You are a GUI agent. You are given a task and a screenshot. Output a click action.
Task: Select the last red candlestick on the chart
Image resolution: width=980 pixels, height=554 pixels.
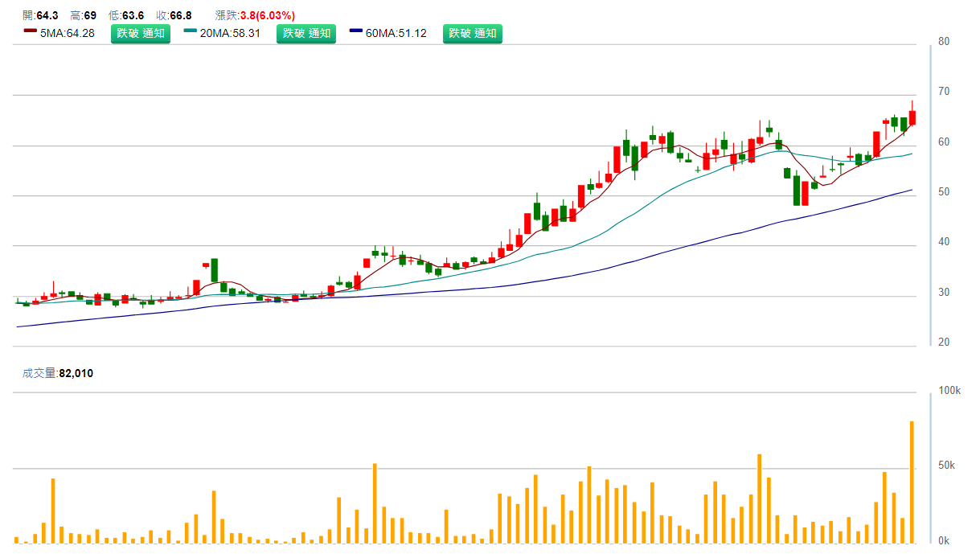[x=912, y=117]
